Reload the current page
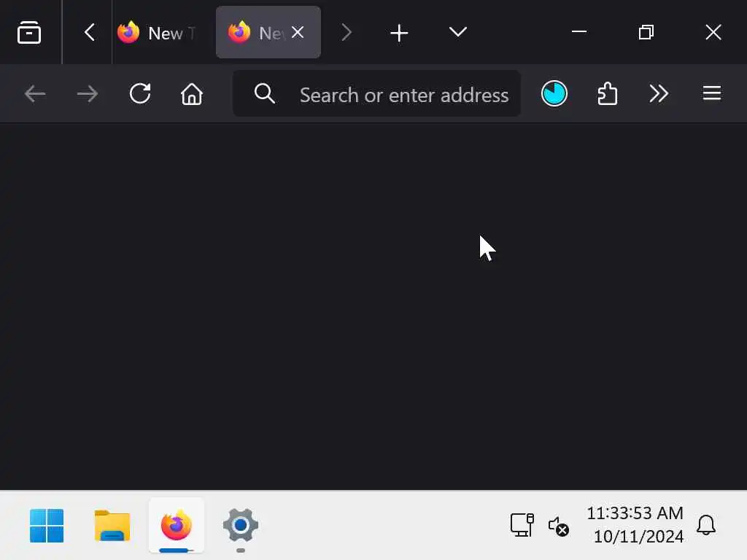747x560 pixels. click(x=140, y=93)
